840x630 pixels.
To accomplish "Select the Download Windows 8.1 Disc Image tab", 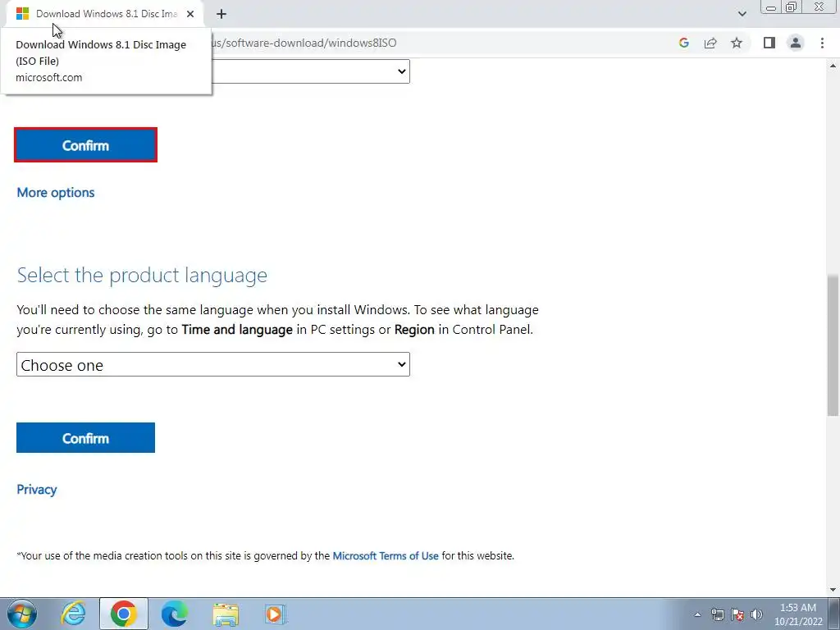I will pos(105,14).
